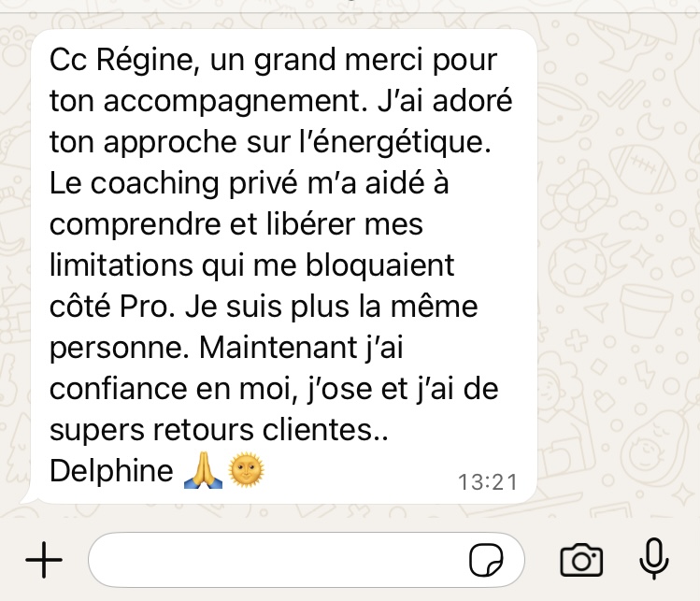Screen dimensions: 700x601
Task: Click the message bubble tail corner
Action: [x=28, y=498]
